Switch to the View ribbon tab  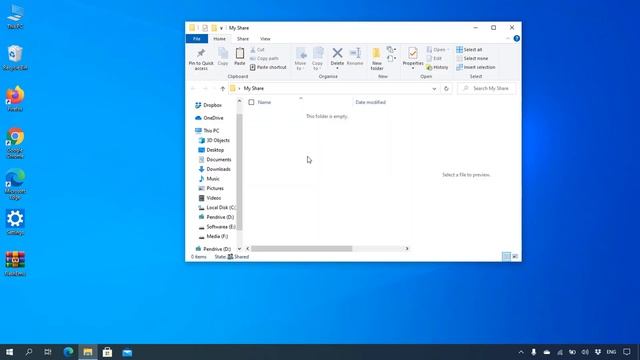(x=265, y=39)
